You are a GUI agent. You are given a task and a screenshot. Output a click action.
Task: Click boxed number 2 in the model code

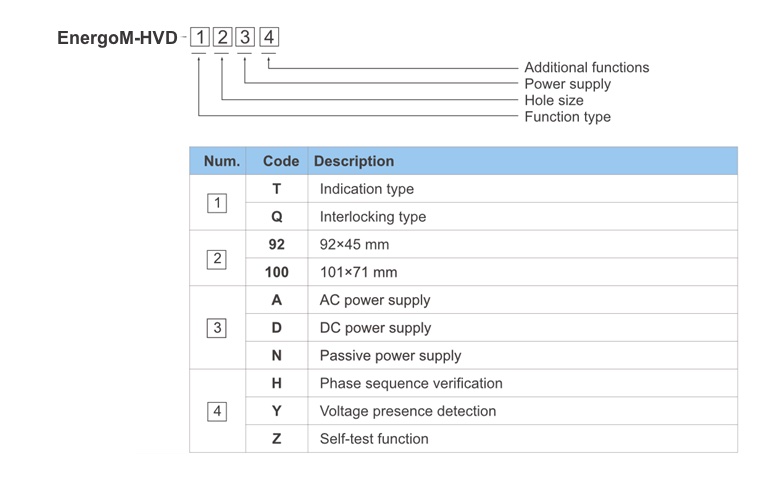223,39
